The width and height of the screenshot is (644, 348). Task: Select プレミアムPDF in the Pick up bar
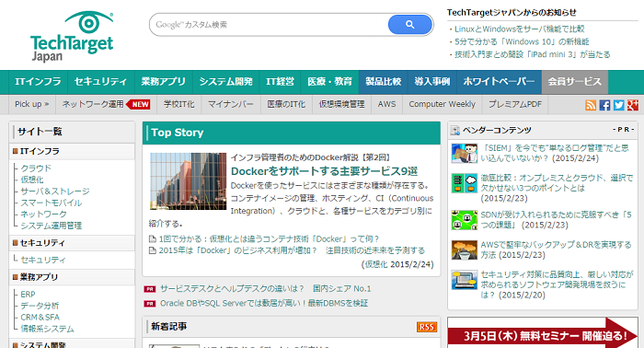pos(515,104)
